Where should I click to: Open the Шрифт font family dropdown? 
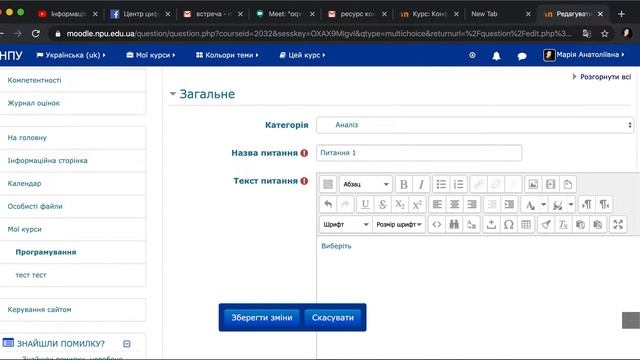coord(346,224)
